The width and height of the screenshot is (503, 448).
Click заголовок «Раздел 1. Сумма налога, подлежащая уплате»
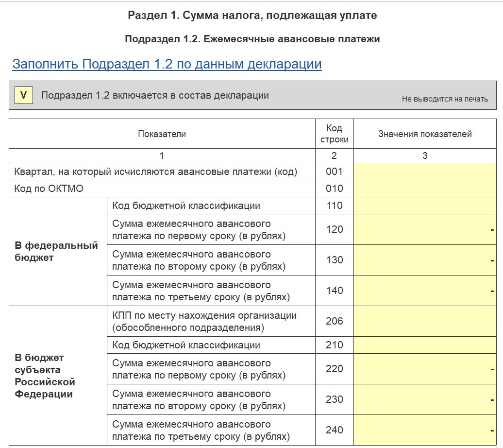pyautogui.click(x=251, y=15)
